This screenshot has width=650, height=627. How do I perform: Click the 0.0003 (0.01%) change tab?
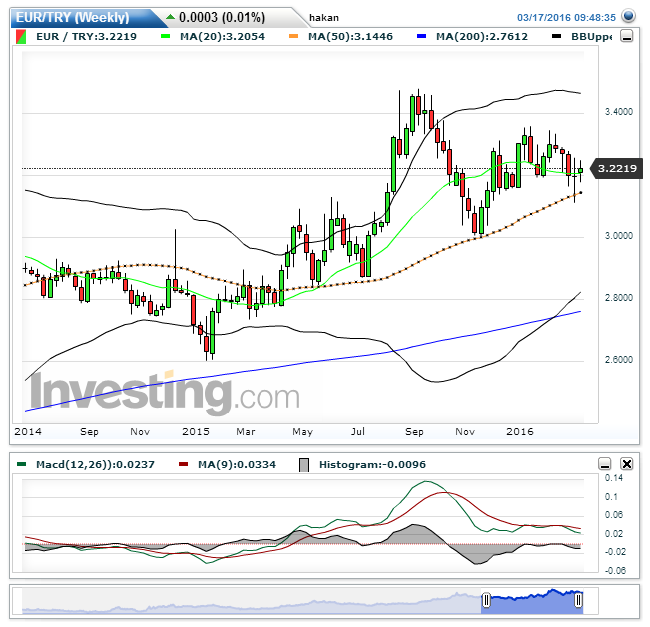pyautogui.click(x=222, y=18)
